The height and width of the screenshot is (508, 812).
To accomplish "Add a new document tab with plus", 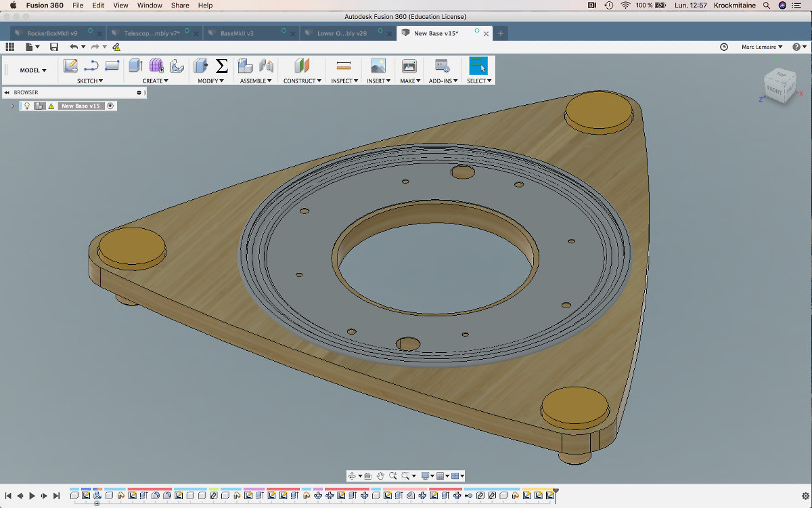I will (501, 33).
